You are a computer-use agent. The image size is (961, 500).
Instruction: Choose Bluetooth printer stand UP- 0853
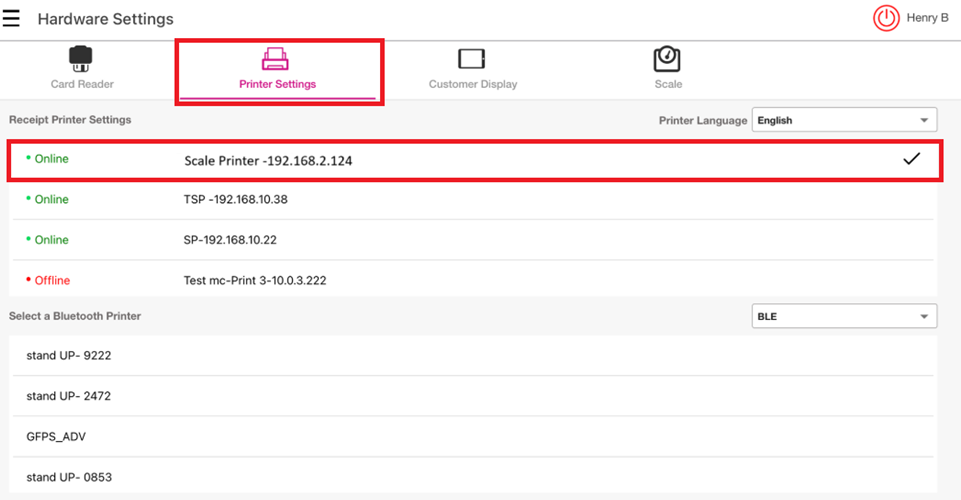tap(68, 477)
